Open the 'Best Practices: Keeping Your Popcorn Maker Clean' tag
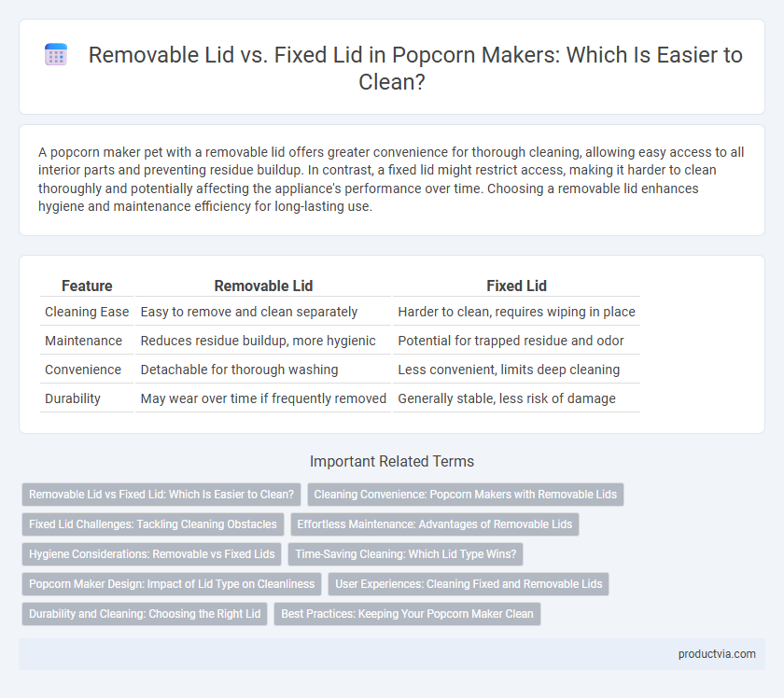 click(x=407, y=613)
